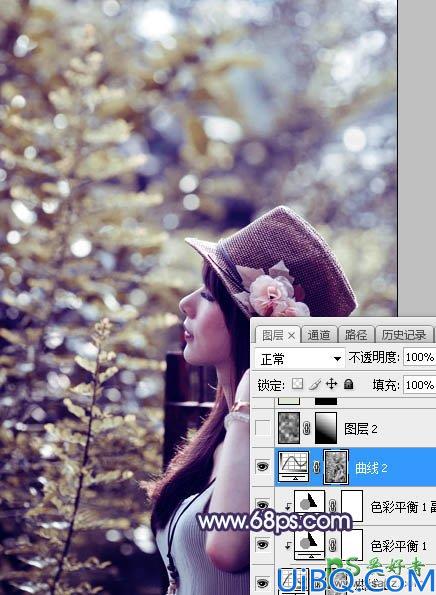Screen dimensions: 436x595
Task: Select the 图层 2 gradient mask thumbnail
Action: pos(326,428)
